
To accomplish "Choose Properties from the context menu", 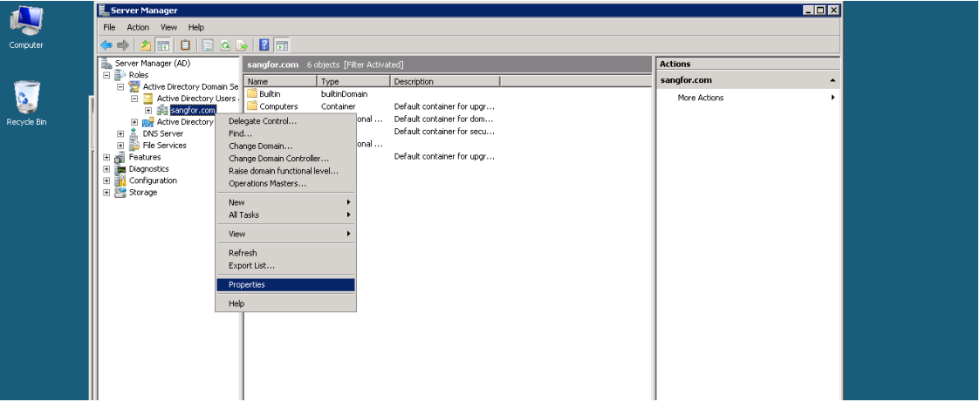I will tap(247, 285).
